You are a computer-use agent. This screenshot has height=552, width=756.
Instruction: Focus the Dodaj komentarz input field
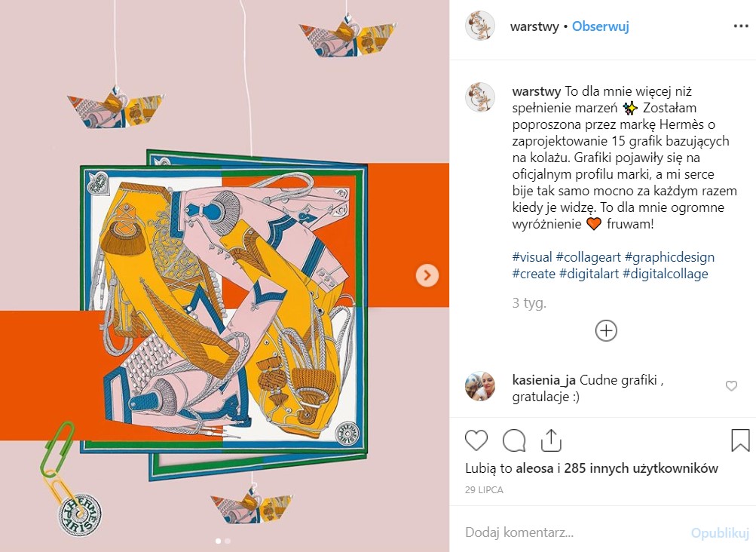tap(574, 532)
